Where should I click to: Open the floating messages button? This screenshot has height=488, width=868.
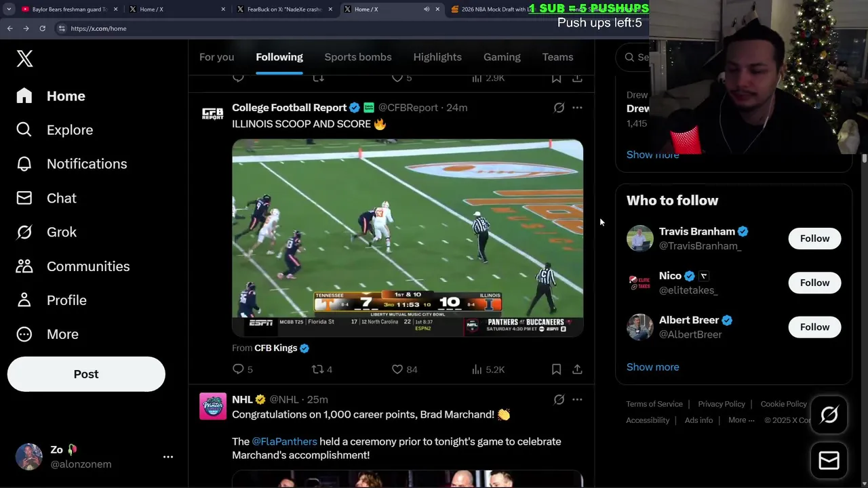coord(829,461)
